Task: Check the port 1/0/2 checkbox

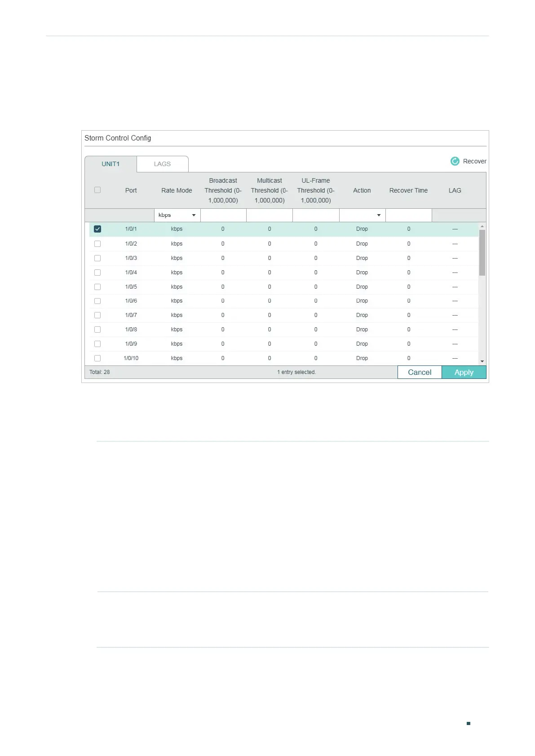Action: pyautogui.click(x=97, y=244)
